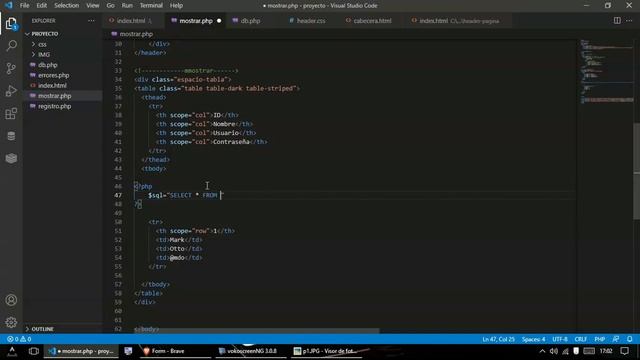Change encoding via UTF-8 status item
The height and width of the screenshot is (360, 640).
pos(560,339)
